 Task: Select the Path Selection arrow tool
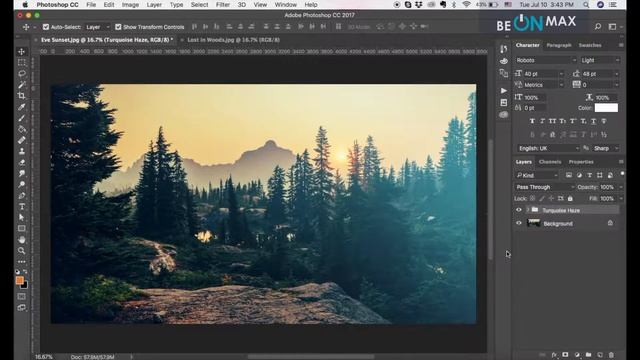(22, 218)
